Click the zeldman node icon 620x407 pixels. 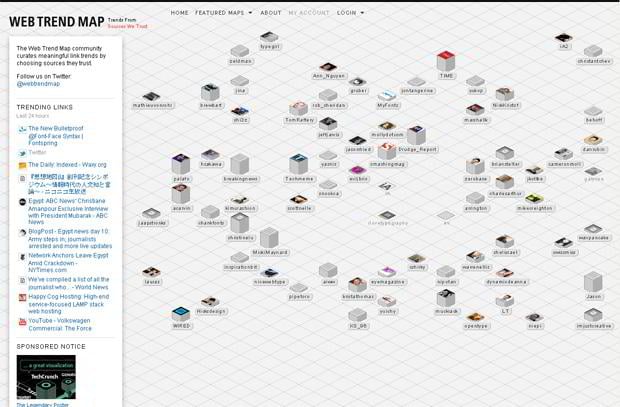[240, 51]
